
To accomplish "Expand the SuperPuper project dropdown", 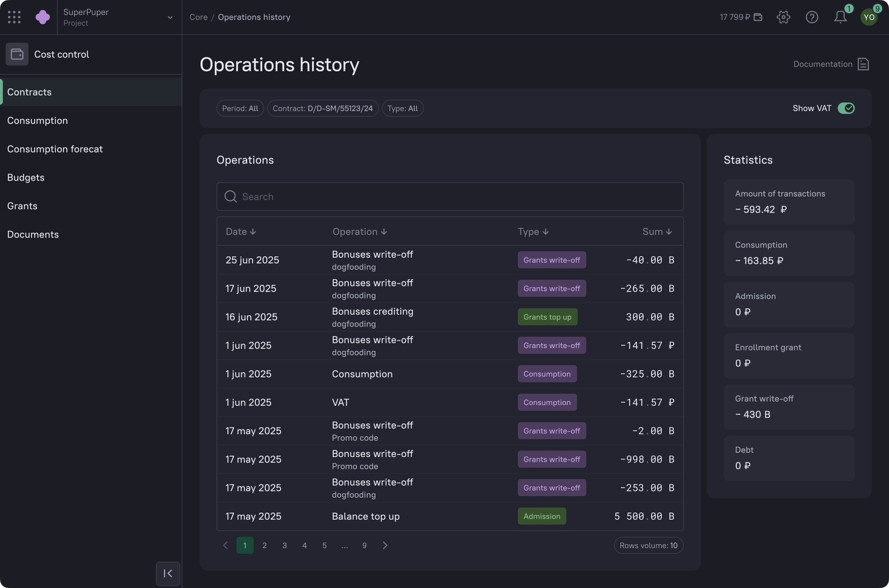I will pyautogui.click(x=170, y=17).
